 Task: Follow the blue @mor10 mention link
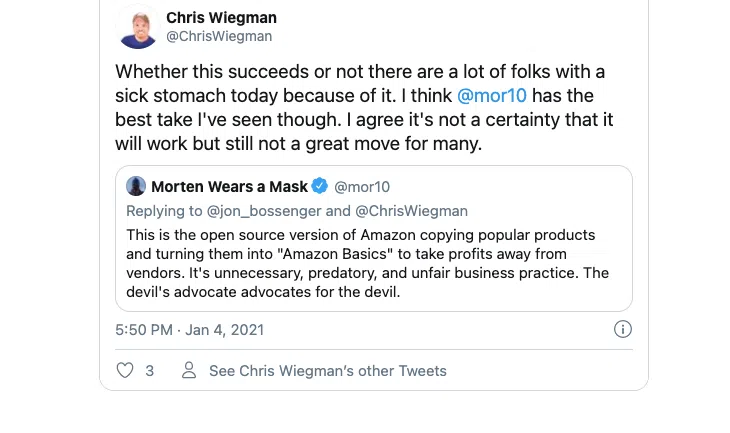[492, 96]
